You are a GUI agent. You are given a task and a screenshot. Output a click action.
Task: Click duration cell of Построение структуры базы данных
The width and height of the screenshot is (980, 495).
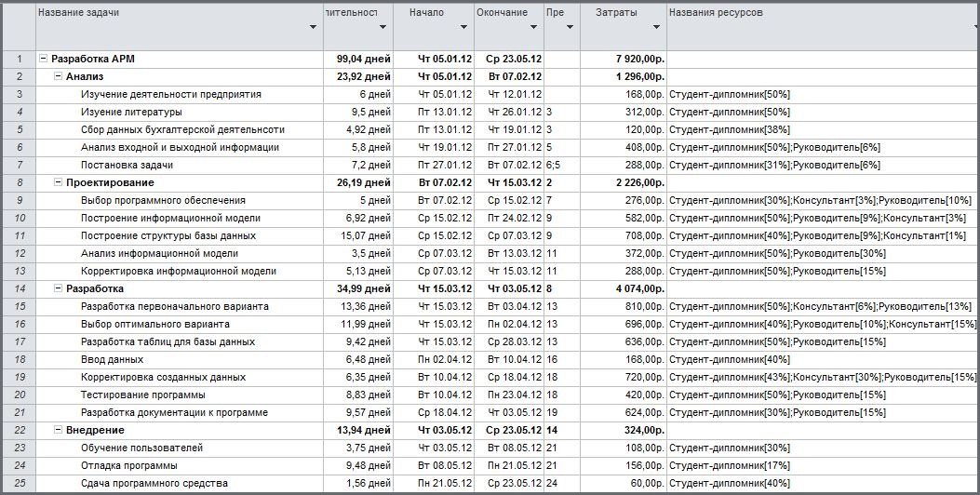(358, 235)
